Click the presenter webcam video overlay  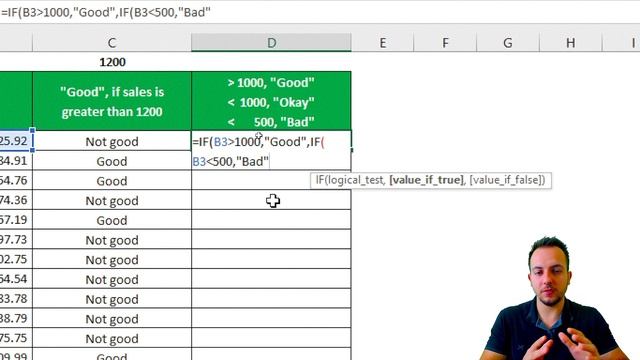pos(555,298)
